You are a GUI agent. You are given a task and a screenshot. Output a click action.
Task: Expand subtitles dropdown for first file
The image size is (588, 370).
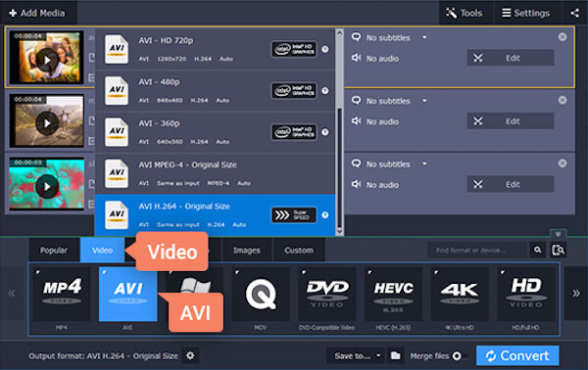pos(424,37)
